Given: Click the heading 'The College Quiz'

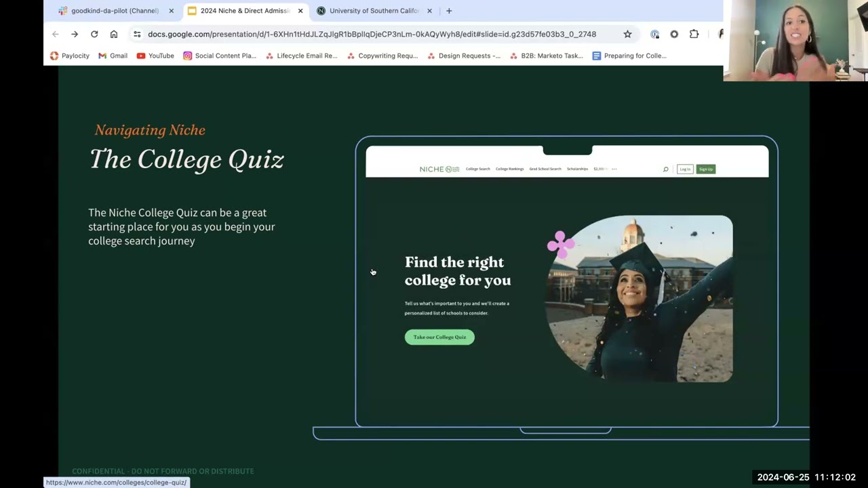Looking at the screenshot, I should (186, 160).
